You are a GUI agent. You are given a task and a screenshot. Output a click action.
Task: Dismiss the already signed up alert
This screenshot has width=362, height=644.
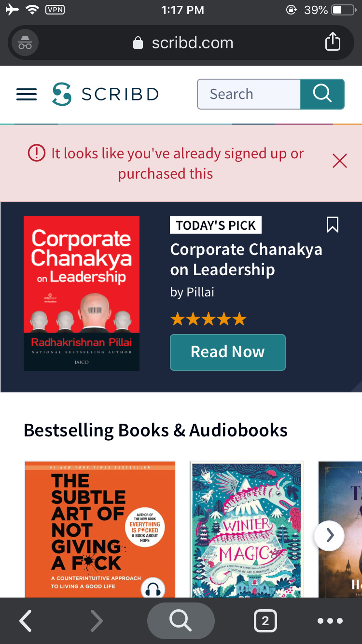tap(340, 161)
